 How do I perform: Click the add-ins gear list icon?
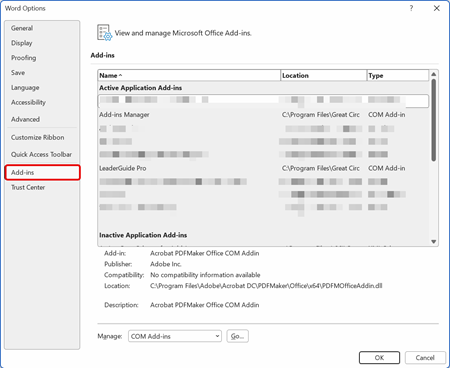click(x=104, y=33)
